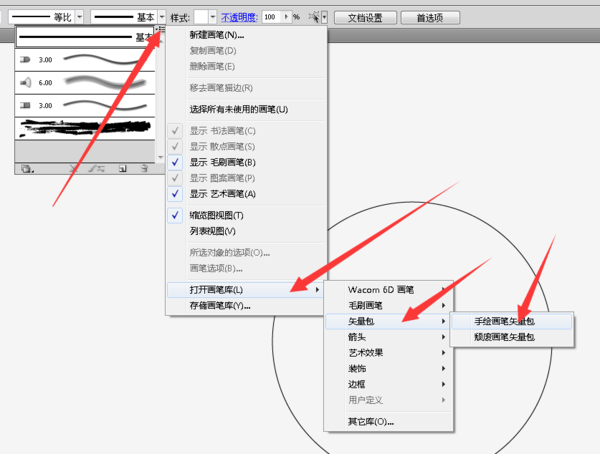600x454 pixels.
Task: Click the 样式 style swatch box
Action: click(x=201, y=17)
